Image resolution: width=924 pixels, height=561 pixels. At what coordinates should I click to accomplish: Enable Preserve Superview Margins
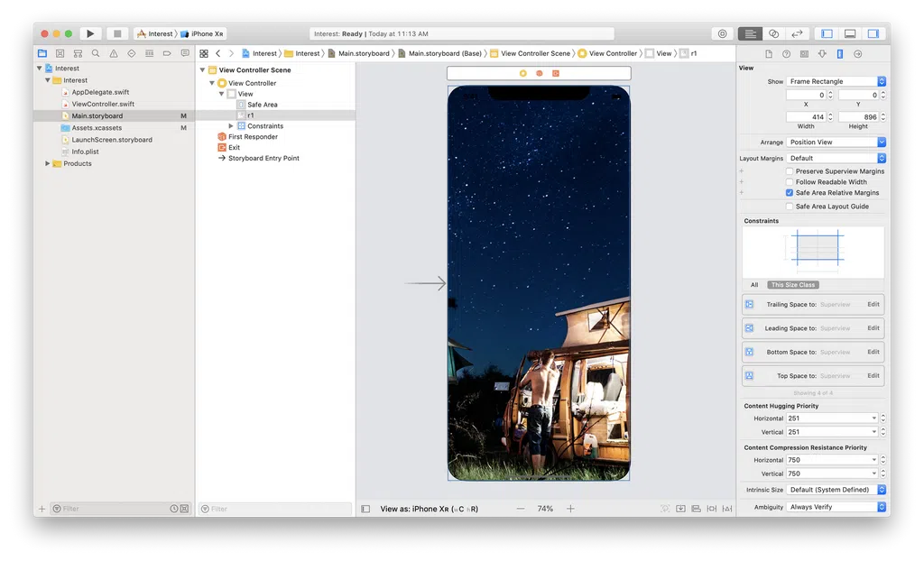click(789, 170)
